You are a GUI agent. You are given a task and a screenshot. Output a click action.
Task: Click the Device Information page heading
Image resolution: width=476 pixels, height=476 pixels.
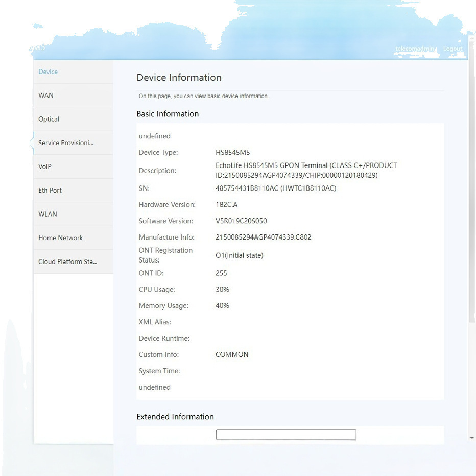click(179, 78)
